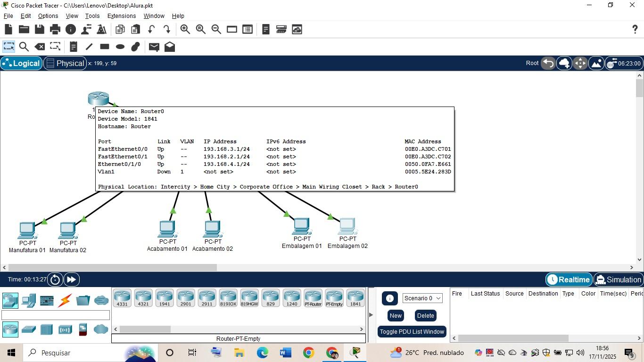The height and width of the screenshot is (362, 644).
Task: Select the Delete tool
Action: tap(40, 47)
